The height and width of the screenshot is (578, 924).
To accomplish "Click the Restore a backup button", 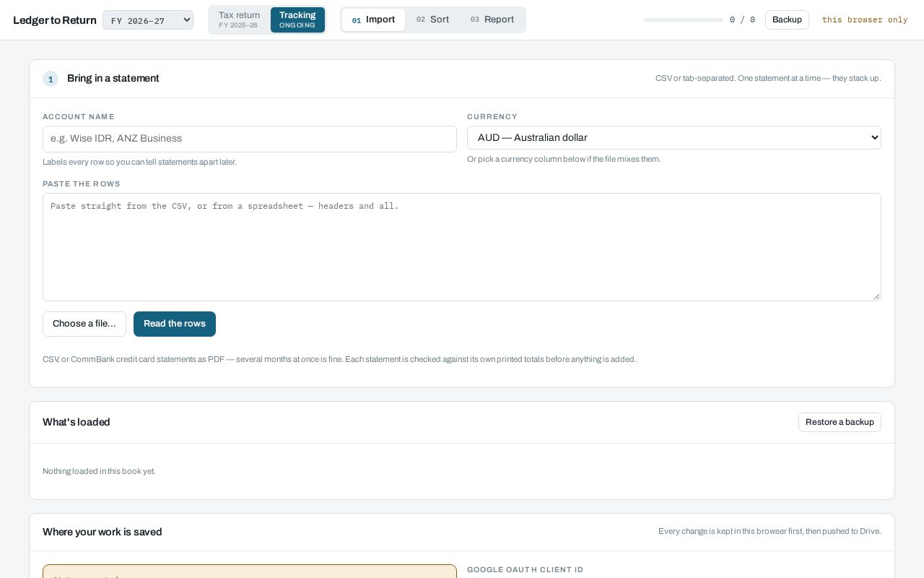I will 840,422.
